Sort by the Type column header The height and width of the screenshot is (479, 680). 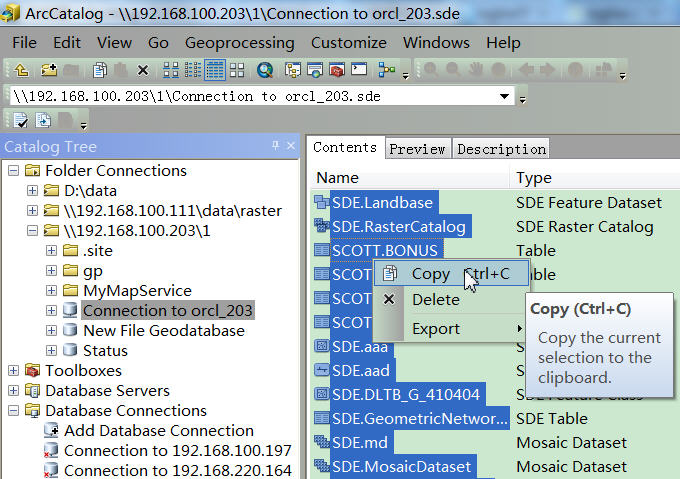click(x=594, y=178)
